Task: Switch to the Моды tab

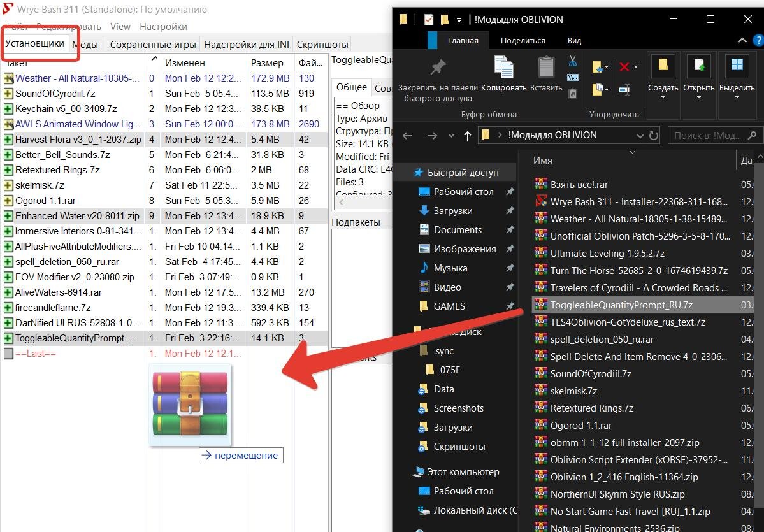Action: [85, 45]
